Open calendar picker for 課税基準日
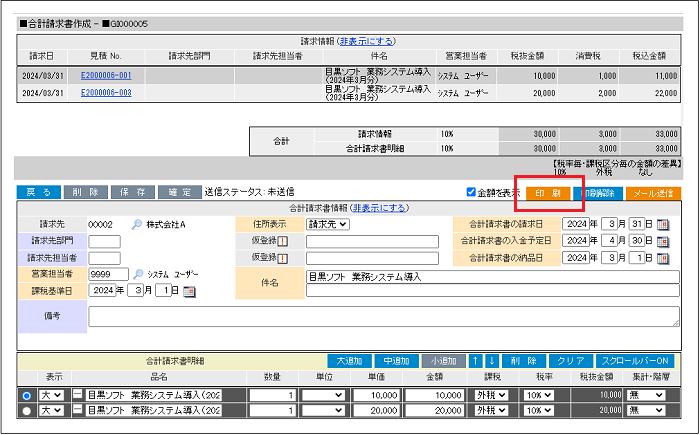The image size is (700, 435). (x=190, y=291)
